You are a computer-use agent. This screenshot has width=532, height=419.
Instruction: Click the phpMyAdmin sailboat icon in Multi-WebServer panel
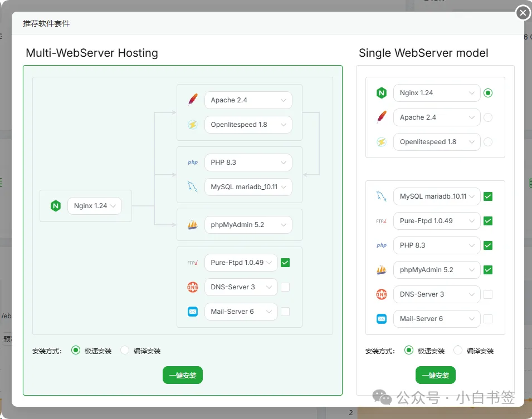click(x=193, y=225)
